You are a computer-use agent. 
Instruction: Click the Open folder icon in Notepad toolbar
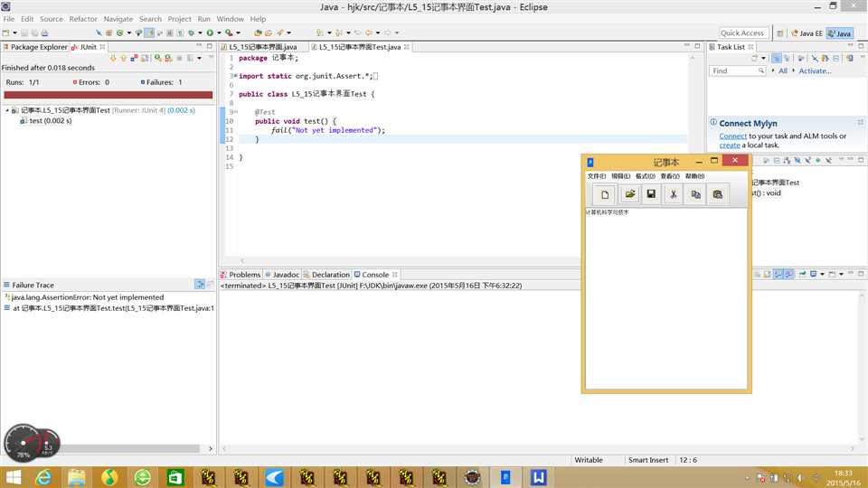tap(629, 194)
